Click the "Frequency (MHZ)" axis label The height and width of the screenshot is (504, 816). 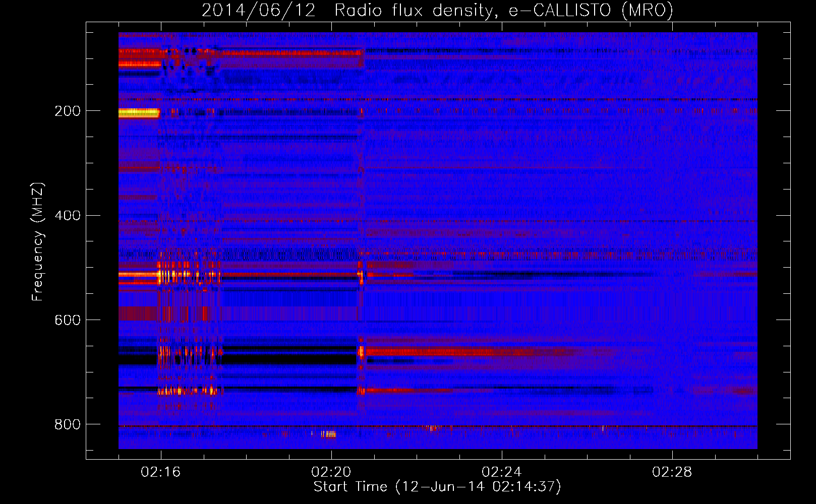(38, 242)
